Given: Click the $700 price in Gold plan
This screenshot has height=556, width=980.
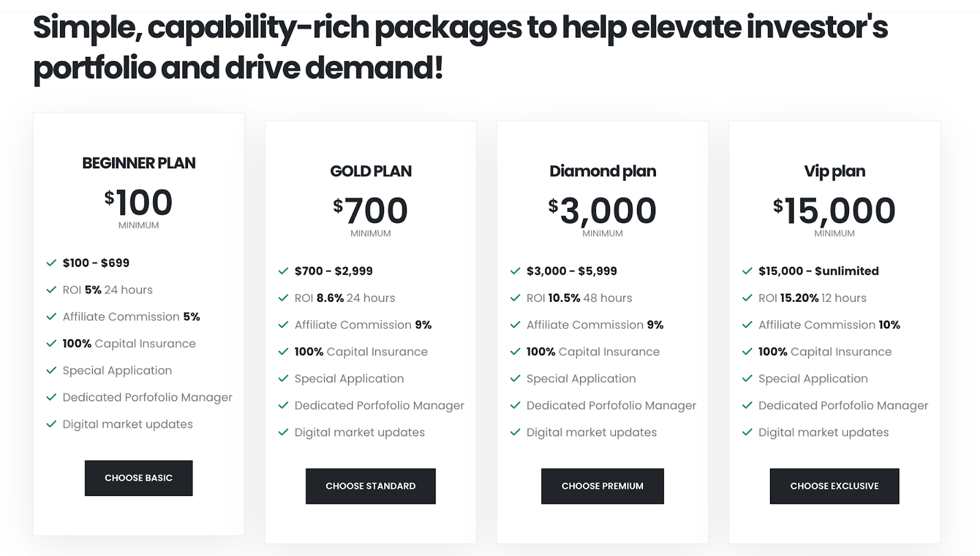Looking at the screenshot, I should [371, 211].
